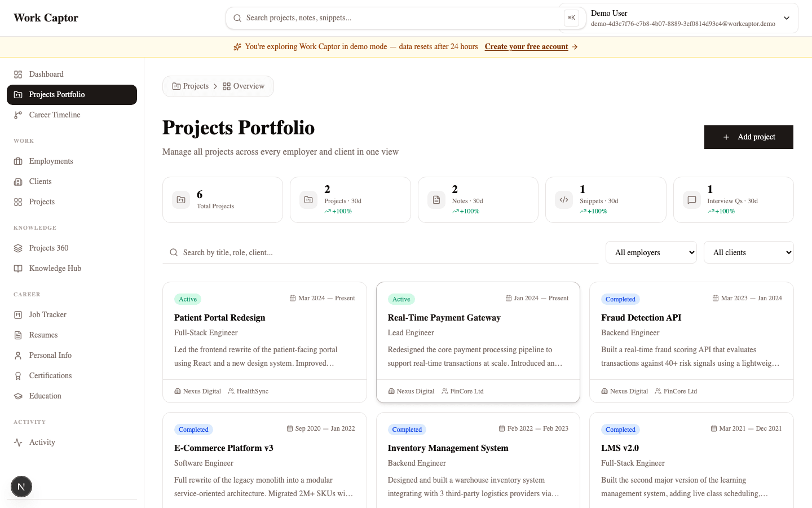Open the All clients dropdown
Viewport: 812px width, 508px height.
(x=749, y=252)
